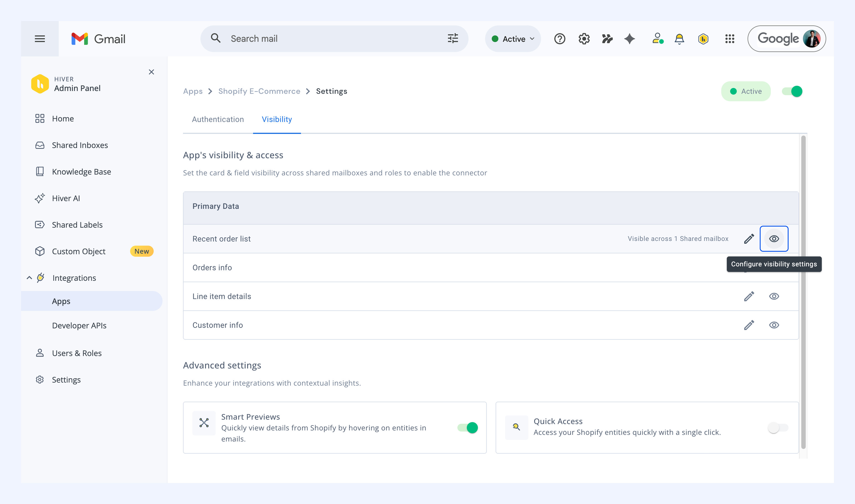855x504 pixels.
Task: Edit the Customer info row
Action: pos(749,325)
